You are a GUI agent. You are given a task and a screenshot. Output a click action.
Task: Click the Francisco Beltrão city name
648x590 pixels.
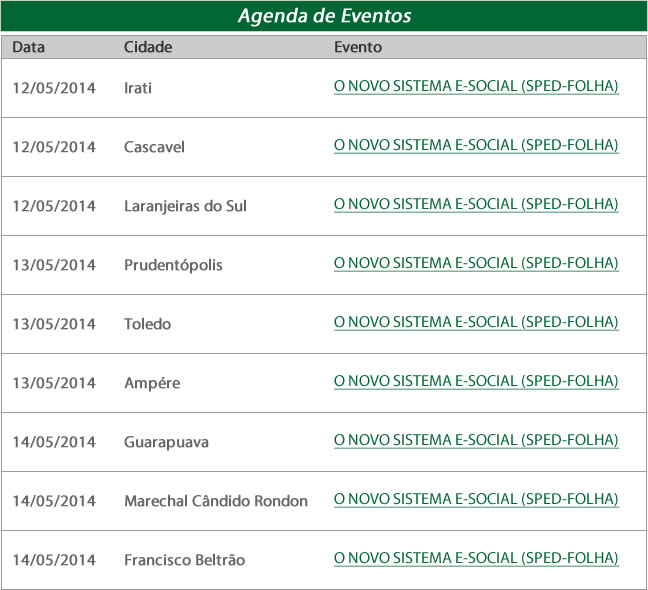pyautogui.click(x=184, y=560)
